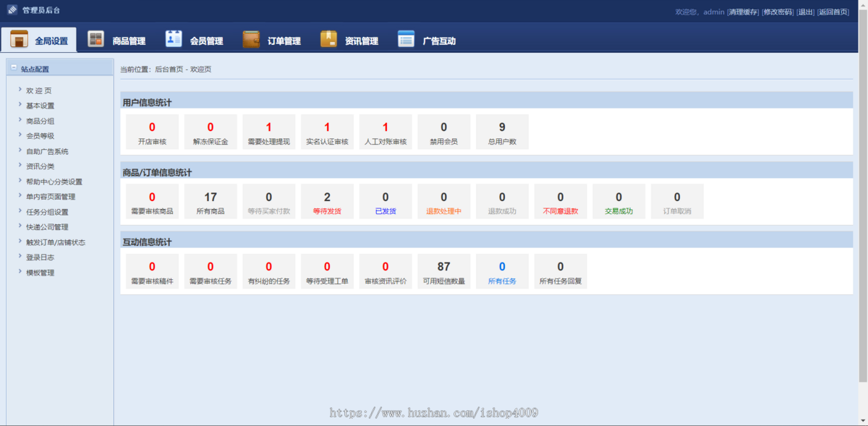The image size is (868, 426).
Task: Click the 订单取消 stat card
Action: [677, 201]
